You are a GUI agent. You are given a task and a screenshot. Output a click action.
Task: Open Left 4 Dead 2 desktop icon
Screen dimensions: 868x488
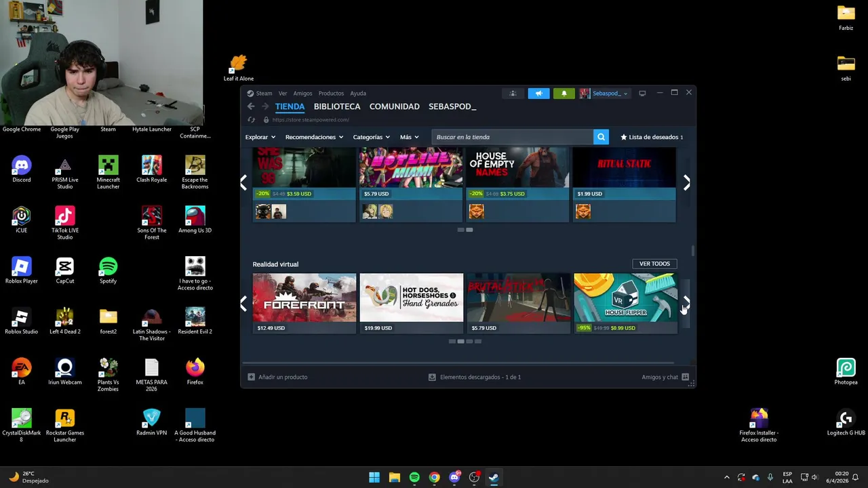pyautogui.click(x=65, y=321)
